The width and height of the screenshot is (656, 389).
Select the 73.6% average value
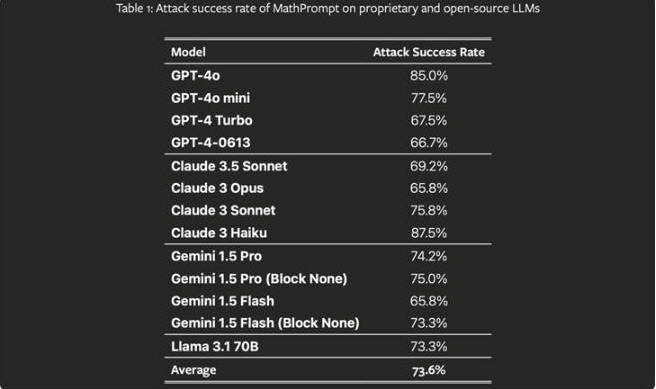click(429, 371)
